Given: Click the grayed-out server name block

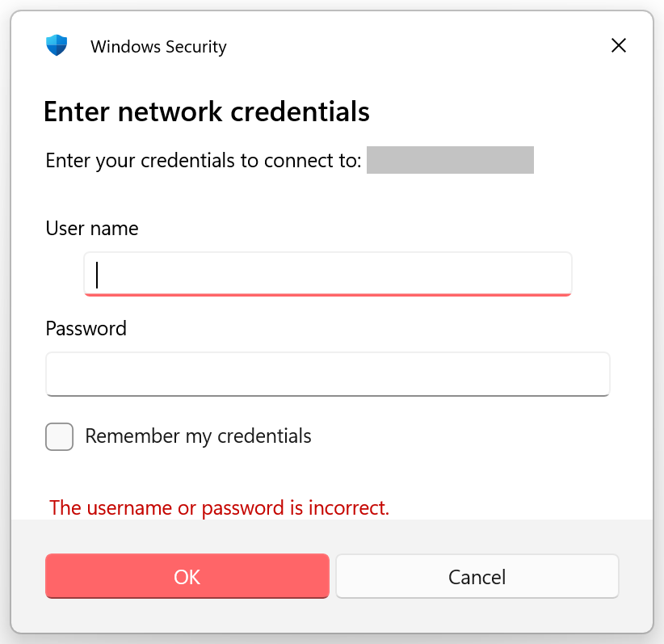Looking at the screenshot, I should tap(450, 160).
